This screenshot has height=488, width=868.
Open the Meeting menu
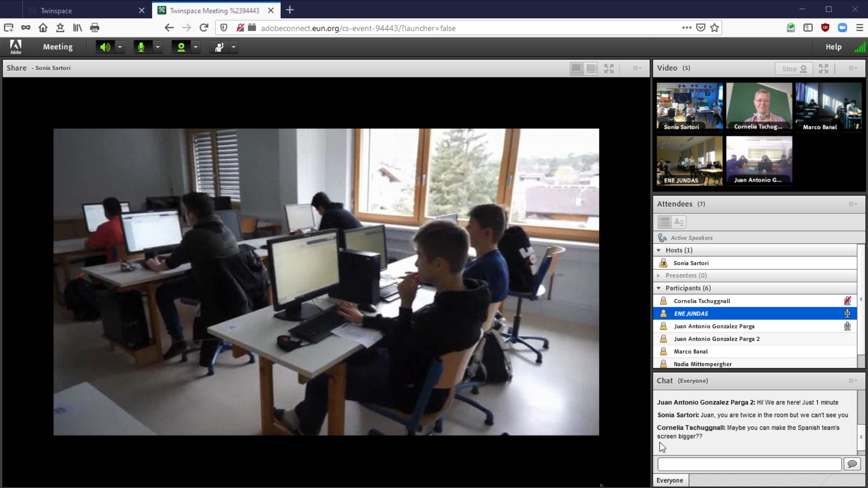57,47
